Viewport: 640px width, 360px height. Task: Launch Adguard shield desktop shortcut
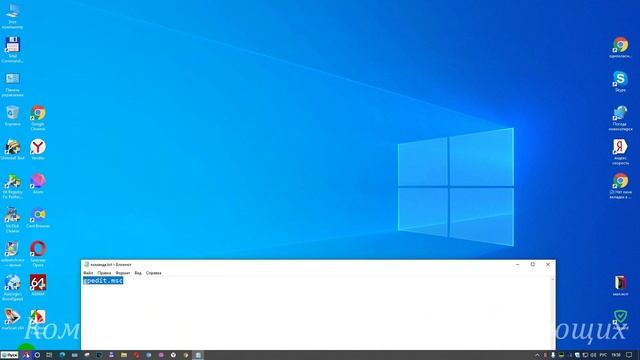coord(620,320)
